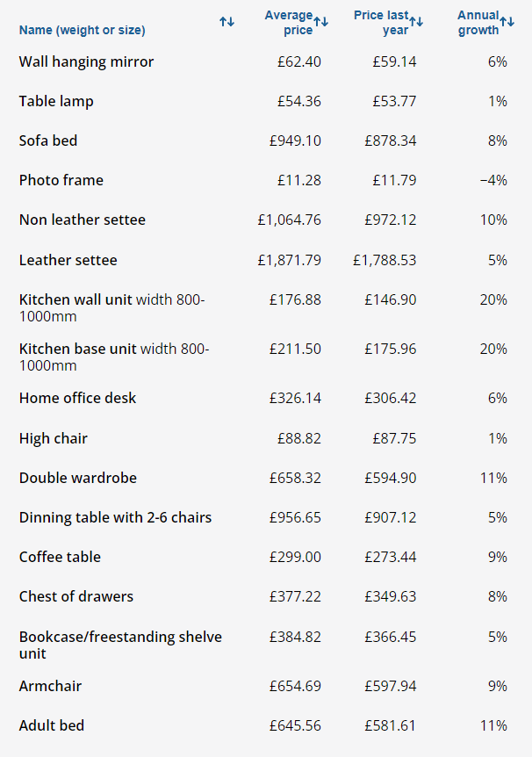The image size is (532, 757).
Task: Select the Home office desk row name
Action: (77, 398)
